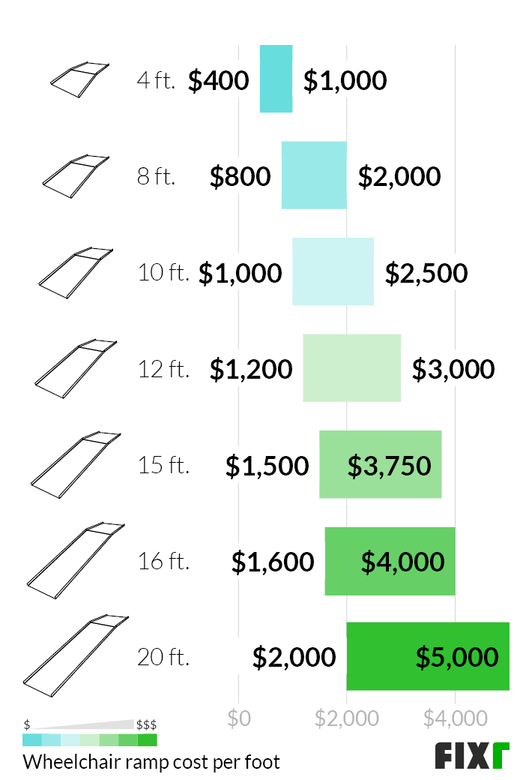The image size is (532, 780).
Task: Click the lightest teal legend swatch
Action: (x=70, y=739)
